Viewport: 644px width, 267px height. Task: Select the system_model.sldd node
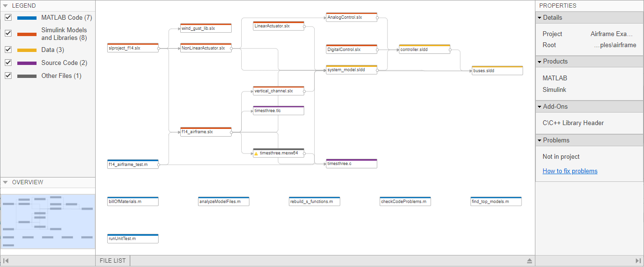pos(351,70)
